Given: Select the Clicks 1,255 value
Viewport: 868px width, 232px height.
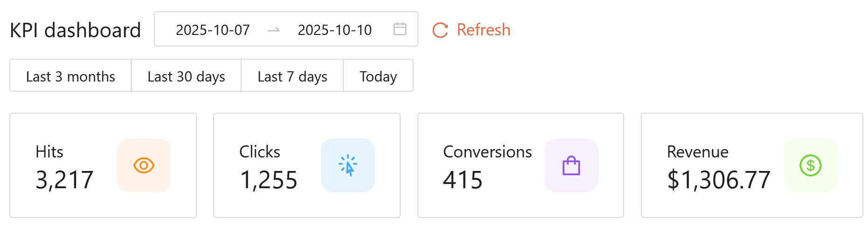Looking at the screenshot, I should pyautogui.click(x=268, y=180).
